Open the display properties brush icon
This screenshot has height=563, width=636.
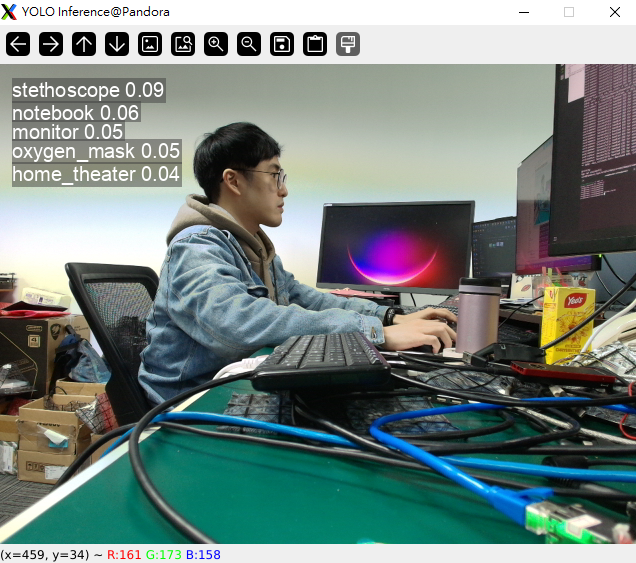point(348,44)
